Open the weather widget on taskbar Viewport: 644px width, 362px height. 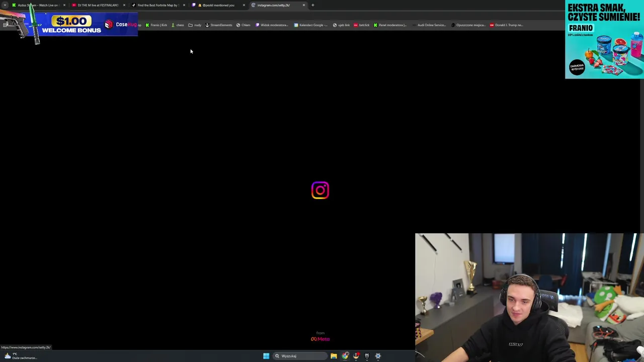(x=20, y=356)
